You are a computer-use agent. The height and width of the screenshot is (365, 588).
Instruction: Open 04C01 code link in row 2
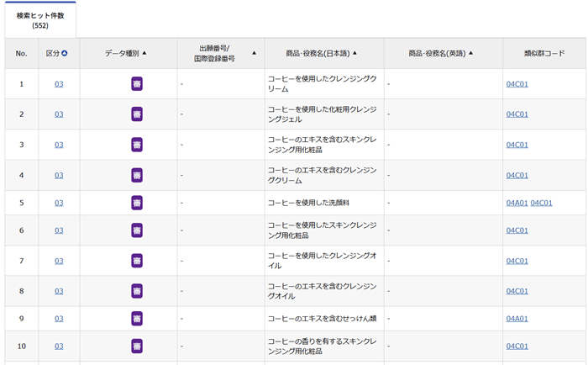517,114
